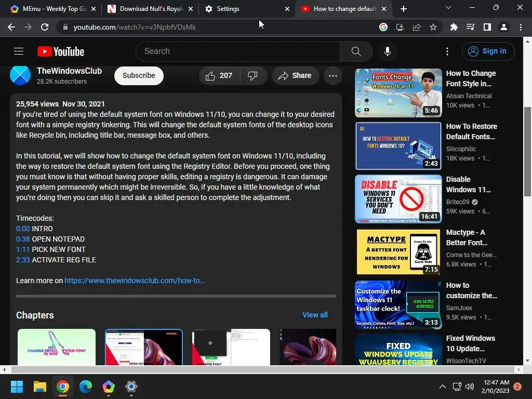
Task: Open Customize Windows 11 taskbar clock thumbnail
Action: pos(398,304)
